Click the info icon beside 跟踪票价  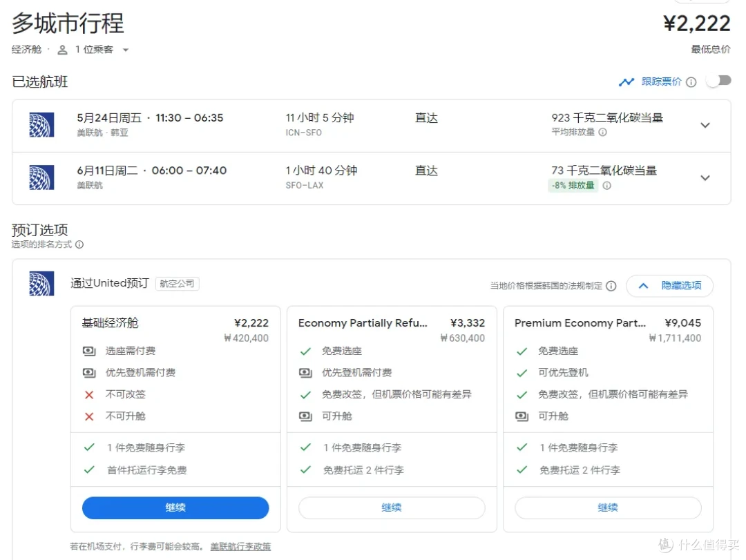(x=691, y=82)
